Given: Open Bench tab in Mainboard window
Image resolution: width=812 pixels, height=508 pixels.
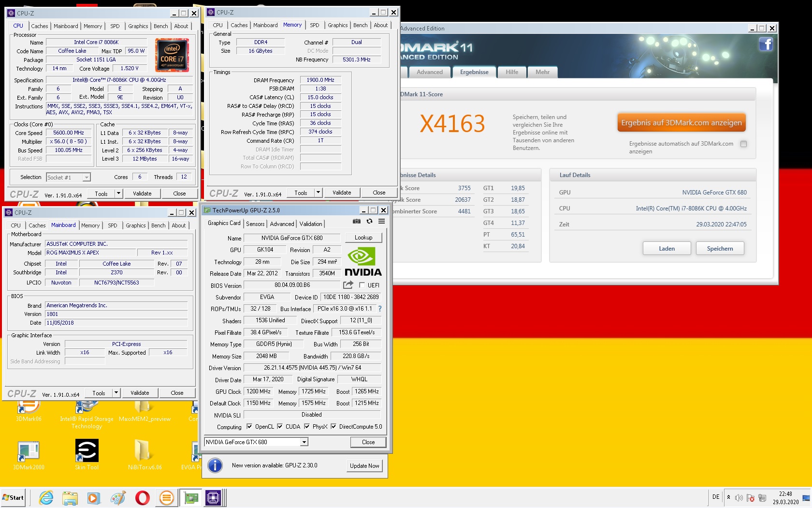Looking at the screenshot, I should pyautogui.click(x=159, y=225).
